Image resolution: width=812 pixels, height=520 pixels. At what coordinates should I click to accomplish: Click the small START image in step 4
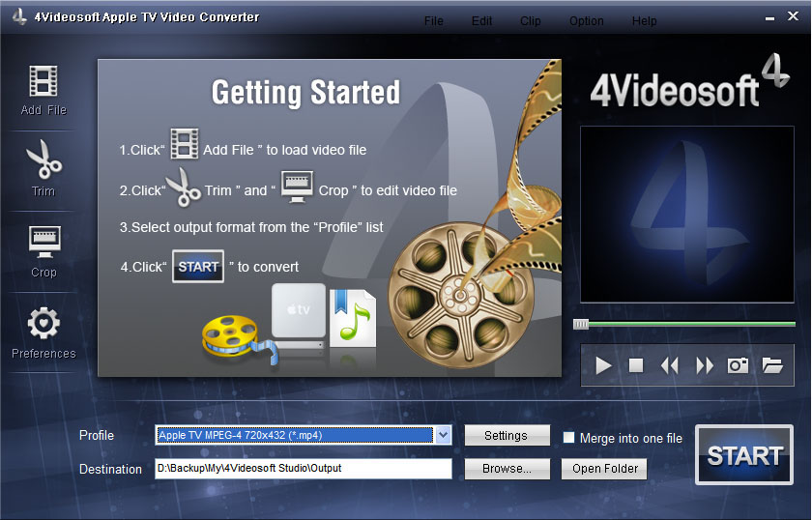pyautogui.click(x=198, y=267)
